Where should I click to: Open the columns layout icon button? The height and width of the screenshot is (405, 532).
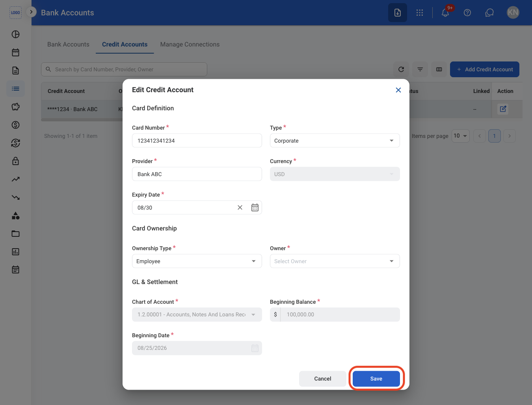(439, 69)
